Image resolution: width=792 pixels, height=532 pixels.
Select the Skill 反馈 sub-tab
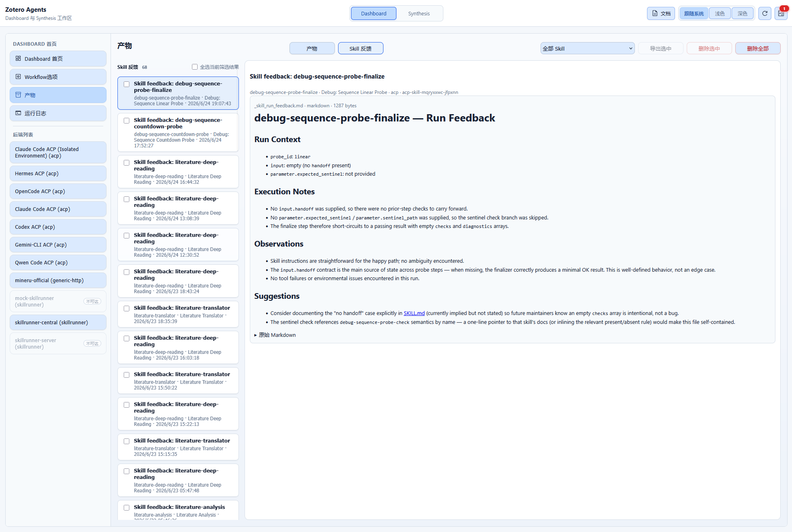(360, 48)
